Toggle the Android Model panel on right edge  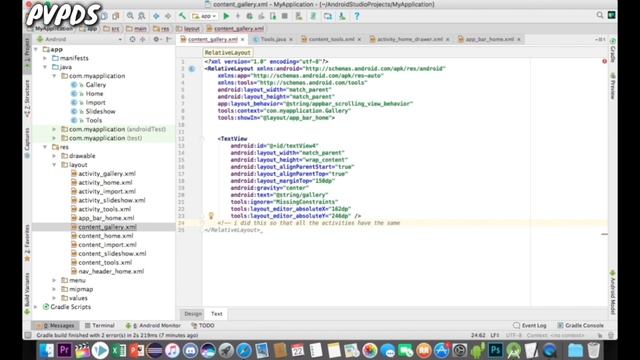coord(613,292)
